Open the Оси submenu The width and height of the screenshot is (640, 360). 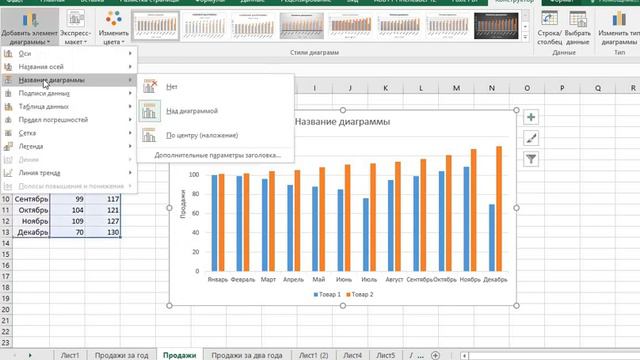tap(69, 53)
